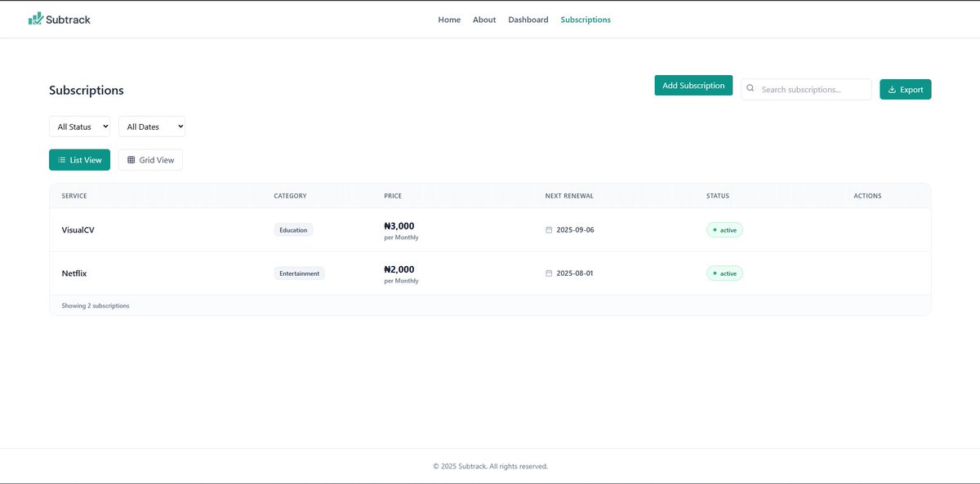Click the 2025-08-01 renewal date

575,273
